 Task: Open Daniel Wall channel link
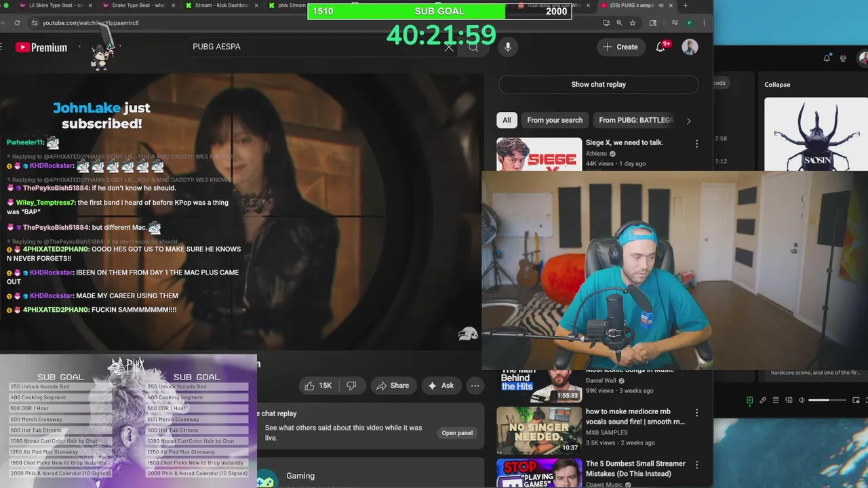coord(601,380)
